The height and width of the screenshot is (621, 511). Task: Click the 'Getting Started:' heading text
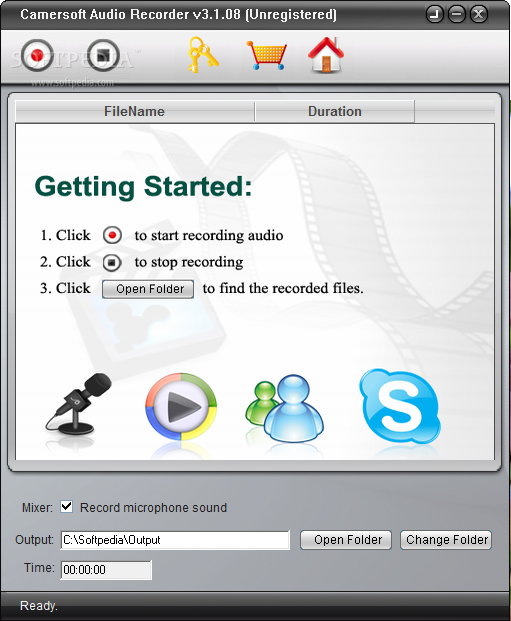click(x=143, y=187)
